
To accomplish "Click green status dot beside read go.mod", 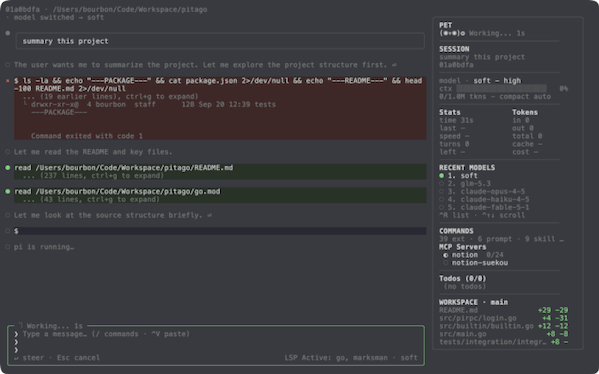I will (x=8, y=191).
